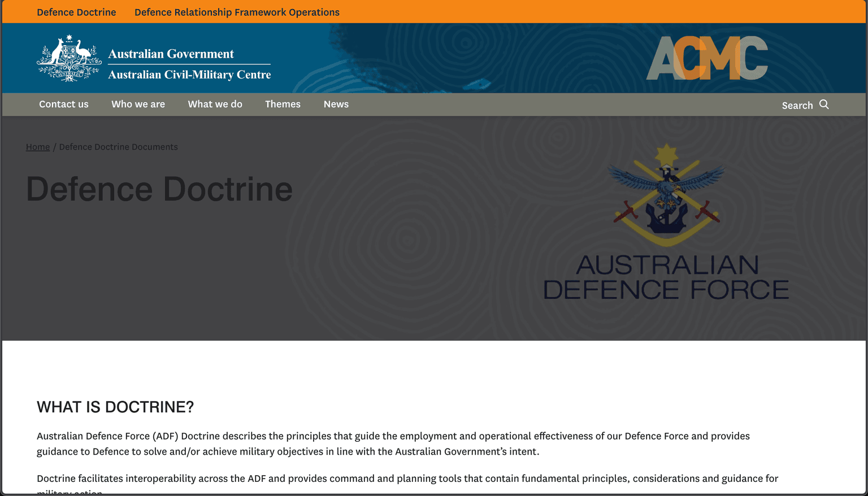The image size is (868, 496).
Task: Open the What we do section
Action: 215,104
